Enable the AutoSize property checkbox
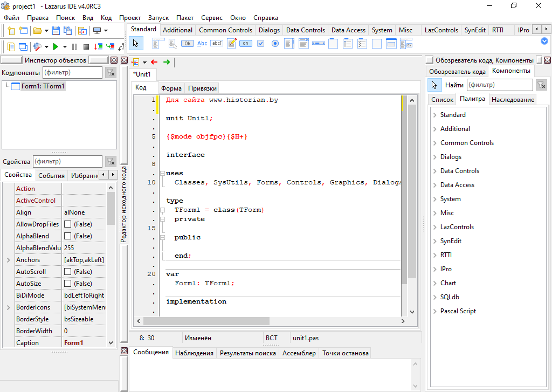This screenshot has height=392, width=552. [68, 284]
